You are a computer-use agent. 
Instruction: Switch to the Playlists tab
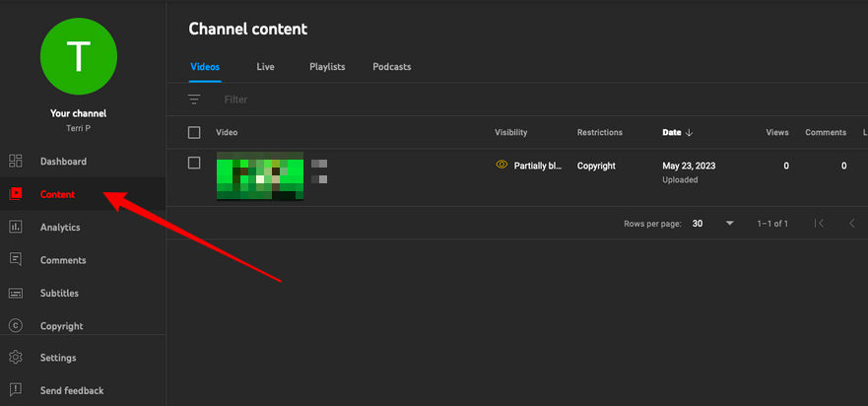click(327, 67)
